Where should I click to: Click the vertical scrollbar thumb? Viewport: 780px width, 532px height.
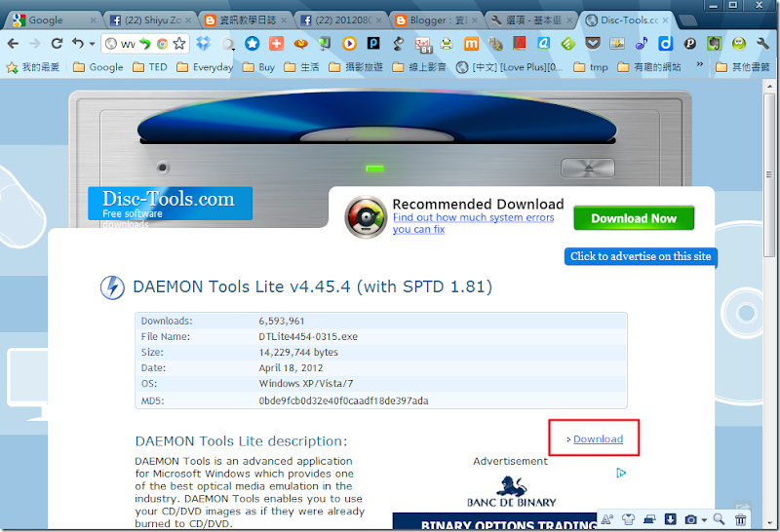pos(769,174)
